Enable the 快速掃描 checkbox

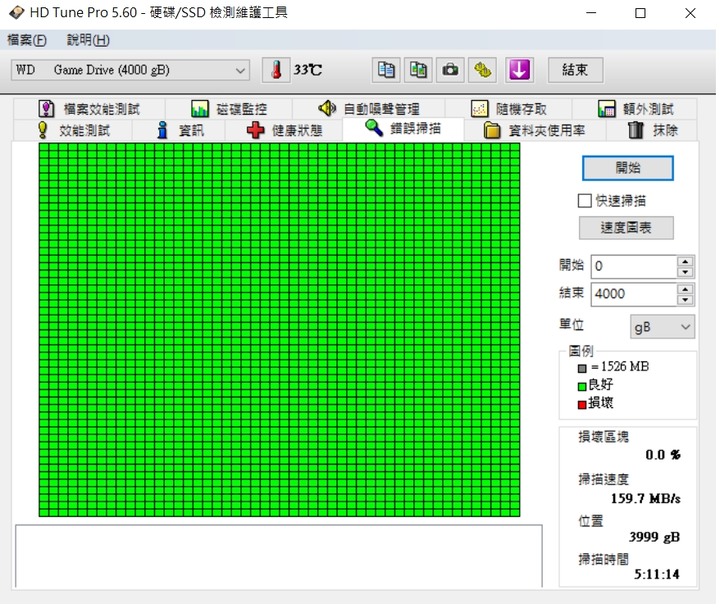(x=585, y=201)
